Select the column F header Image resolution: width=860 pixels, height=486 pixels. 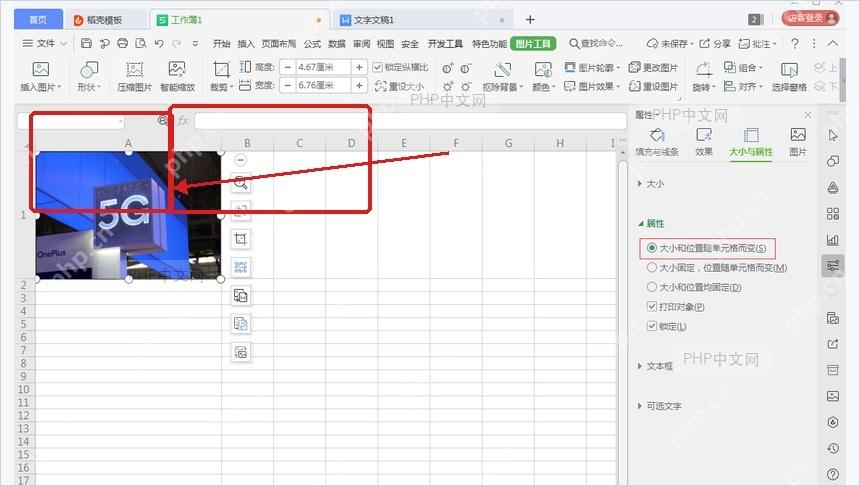(x=456, y=143)
